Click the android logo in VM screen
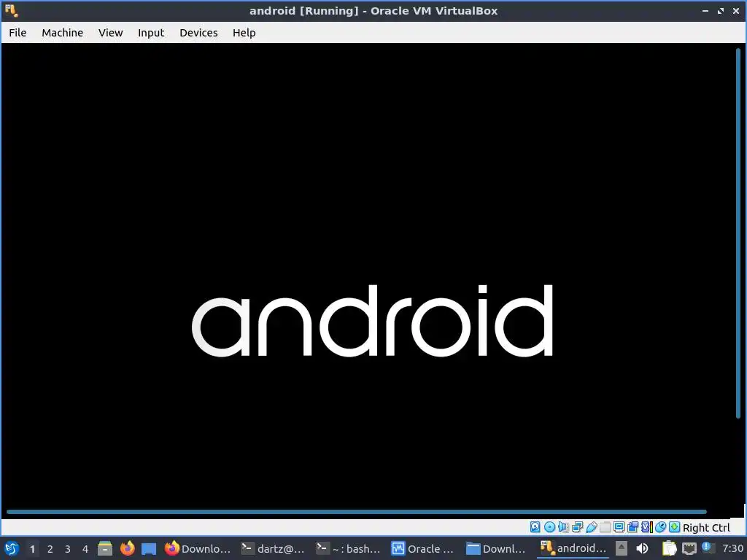This screenshot has width=747, height=560. [x=372, y=321]
